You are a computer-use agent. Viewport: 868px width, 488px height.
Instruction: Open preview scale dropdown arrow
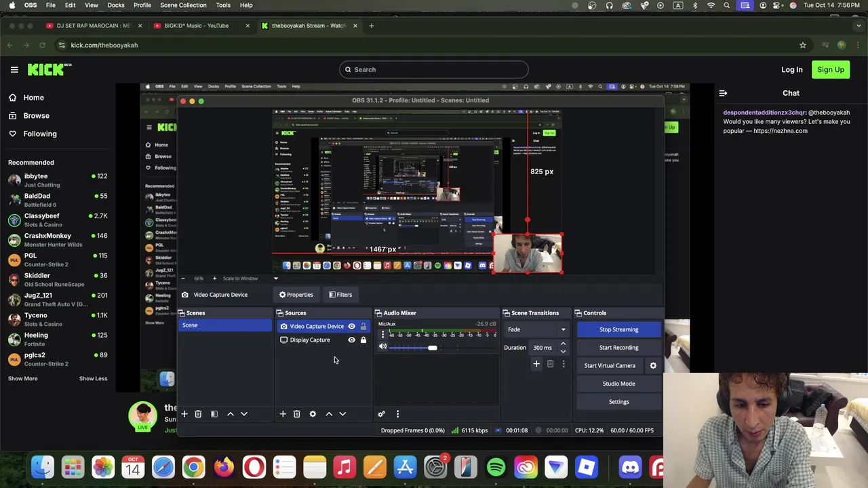275,278
